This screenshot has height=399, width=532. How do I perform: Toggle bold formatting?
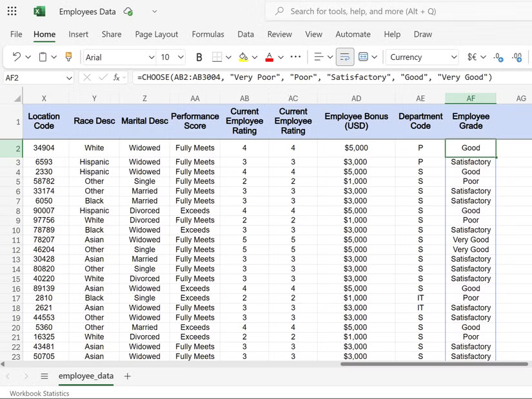pos(199,57)
